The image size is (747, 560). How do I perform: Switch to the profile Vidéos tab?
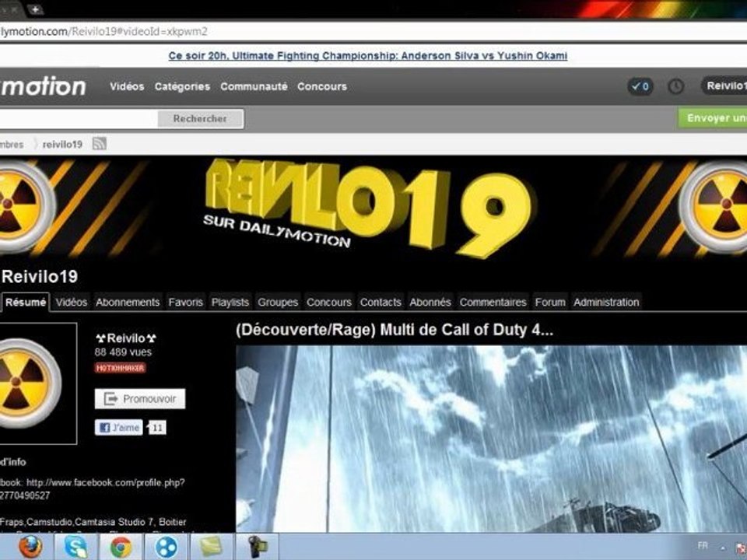tap(72, 302)
